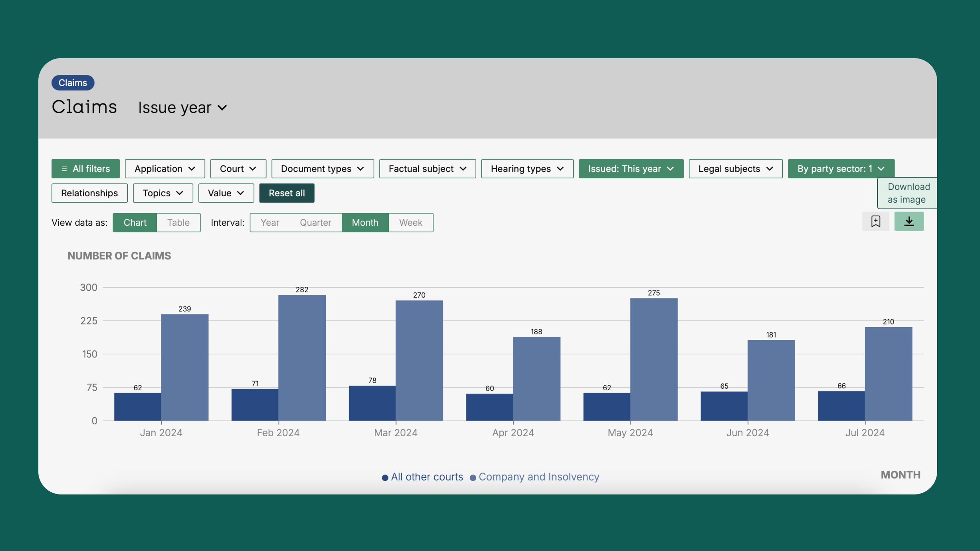This screenshot has width=980, height=551.
Task: Set the interval to Quarter
Action: [315, 223]
